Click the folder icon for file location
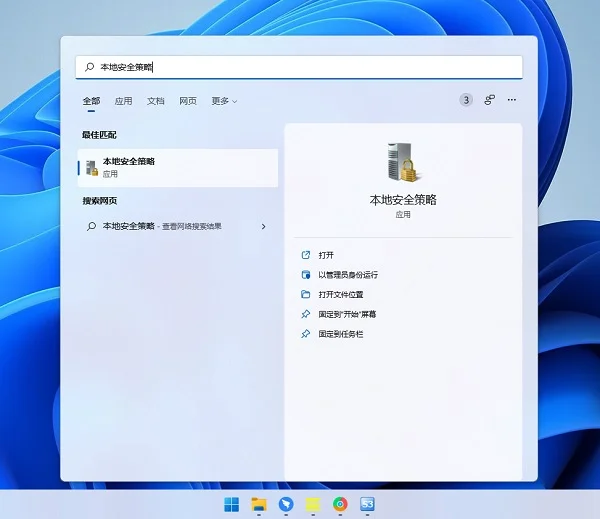600x519 pixels. click(x=305, y=294)
